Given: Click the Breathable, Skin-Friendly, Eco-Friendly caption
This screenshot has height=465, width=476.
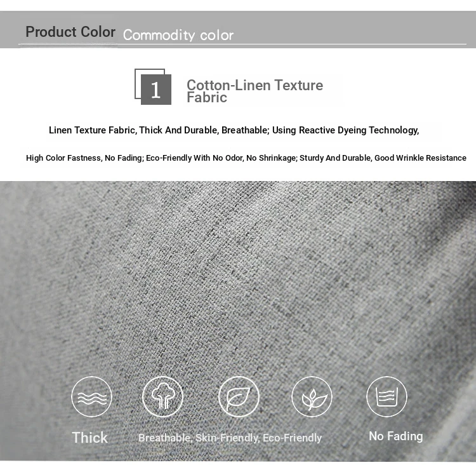Looking at the screenshot, I should 230,438.
